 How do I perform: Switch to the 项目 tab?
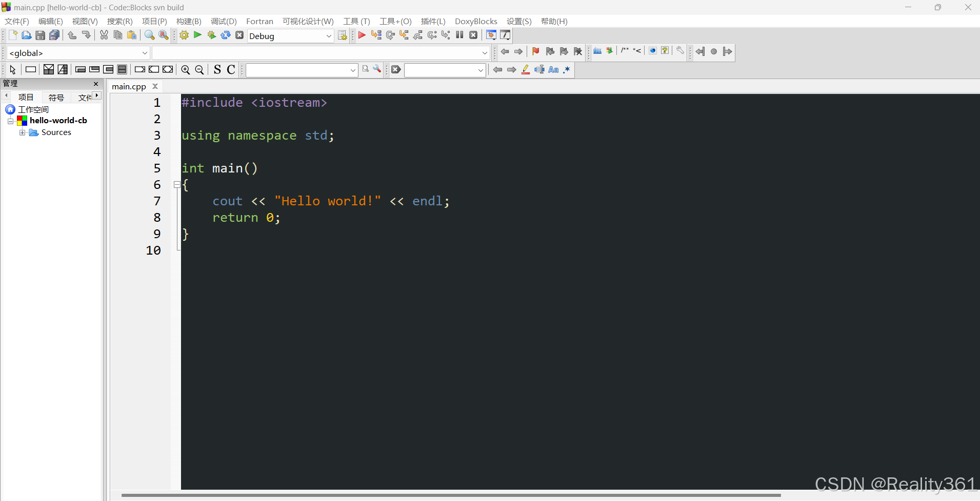(x=26, y=98)
